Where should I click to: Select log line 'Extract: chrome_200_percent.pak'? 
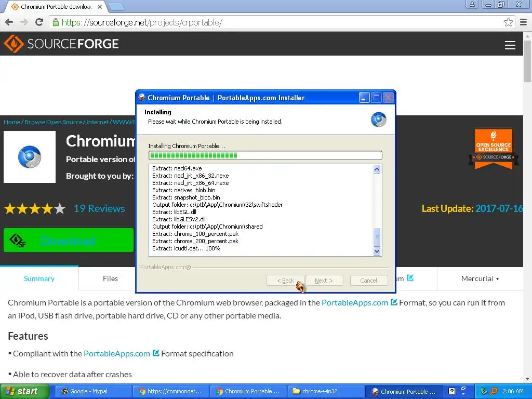(x=195, y=241)
